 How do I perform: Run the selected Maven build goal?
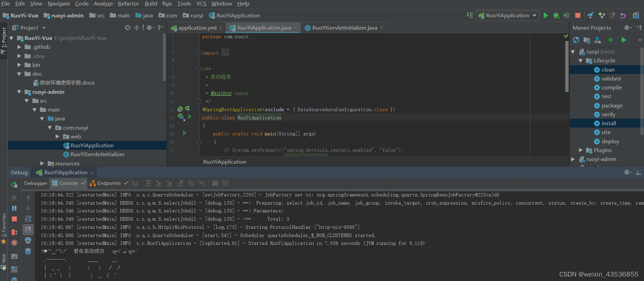[624, 40]
